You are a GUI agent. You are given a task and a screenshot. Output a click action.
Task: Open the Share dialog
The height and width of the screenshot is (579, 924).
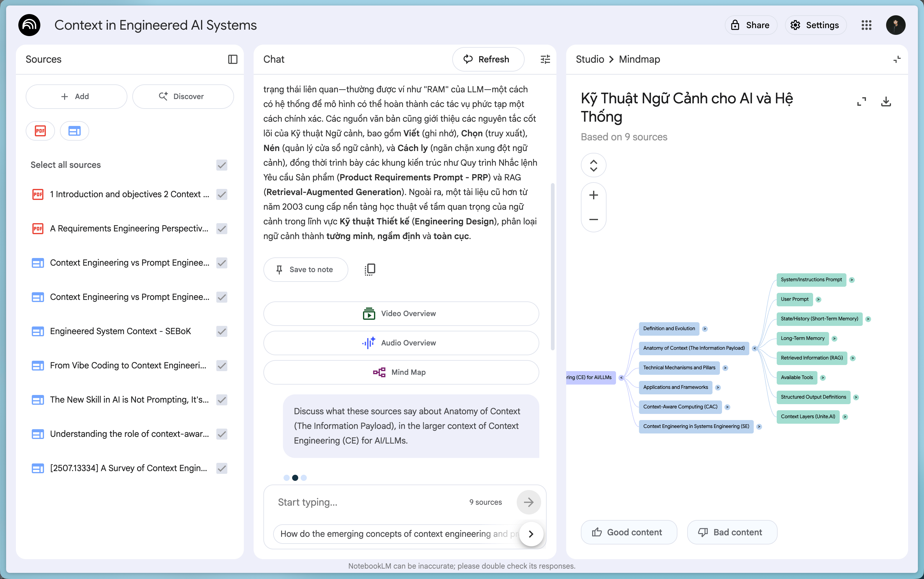coord(751,25)
